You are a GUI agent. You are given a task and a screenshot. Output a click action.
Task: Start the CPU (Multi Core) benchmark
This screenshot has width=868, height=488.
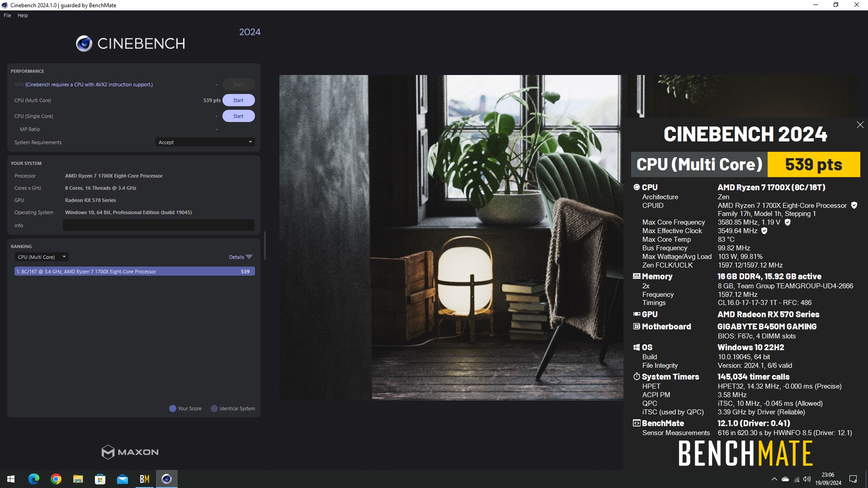[238, 100]
